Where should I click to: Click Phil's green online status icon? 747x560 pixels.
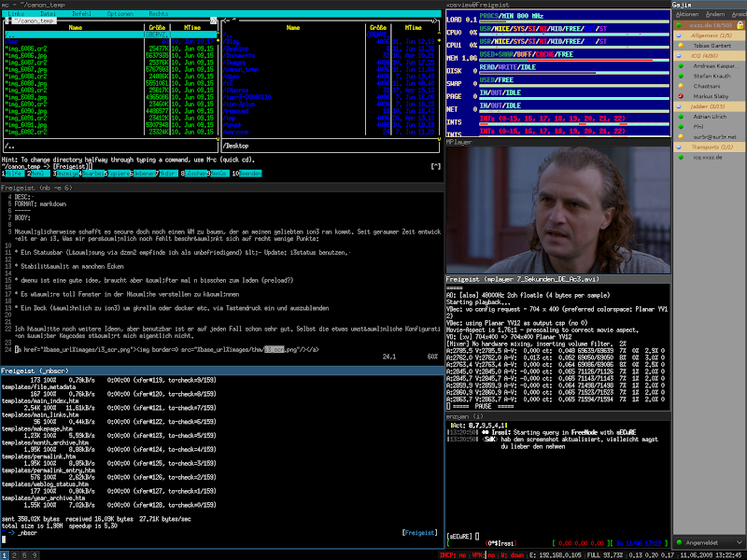click(x=681, y=127)
